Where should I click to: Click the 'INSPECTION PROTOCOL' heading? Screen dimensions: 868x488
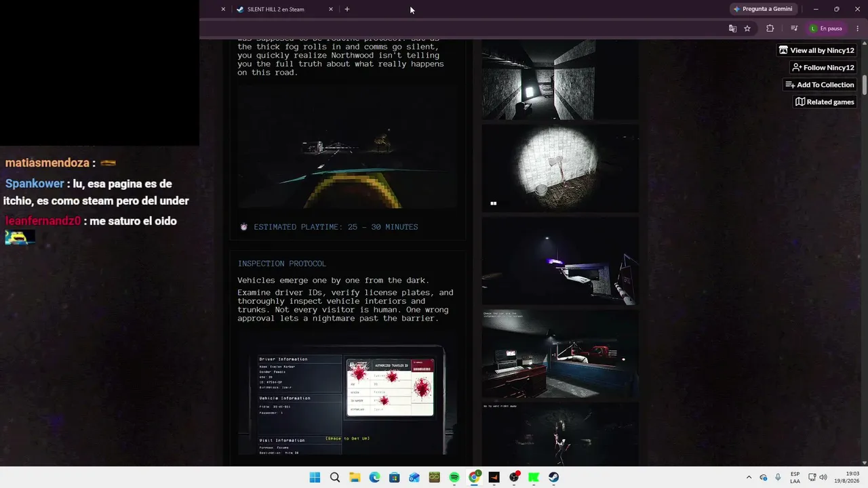click(x=281, y=264)
